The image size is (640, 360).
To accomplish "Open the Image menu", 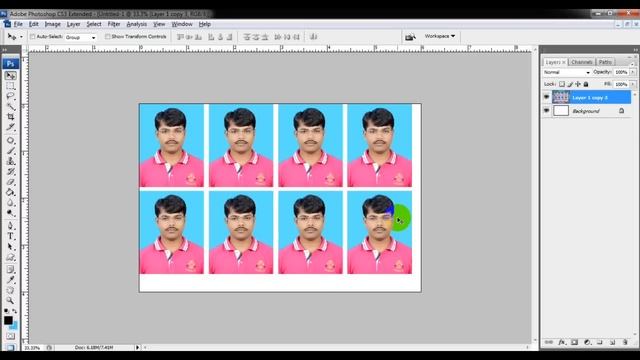I will click(53, 24).
